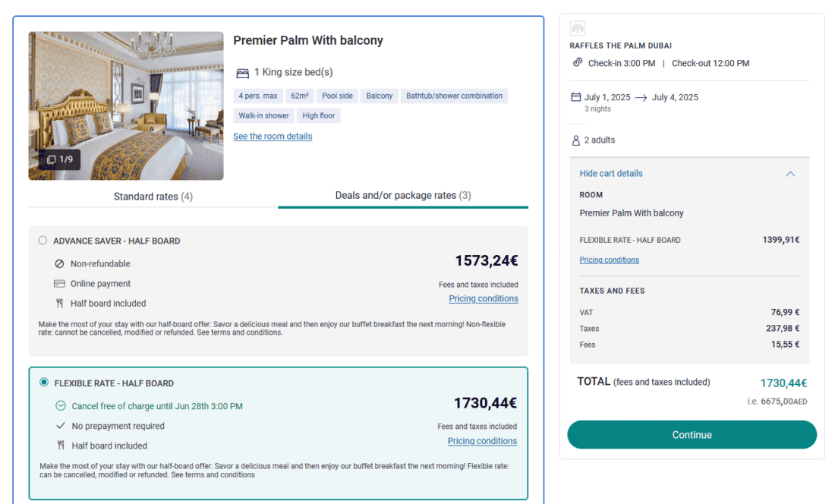835x504 pixels.
Task: Click the free cancellation clock-check icon
Action: pyautogui.click(x=61, y=406)
